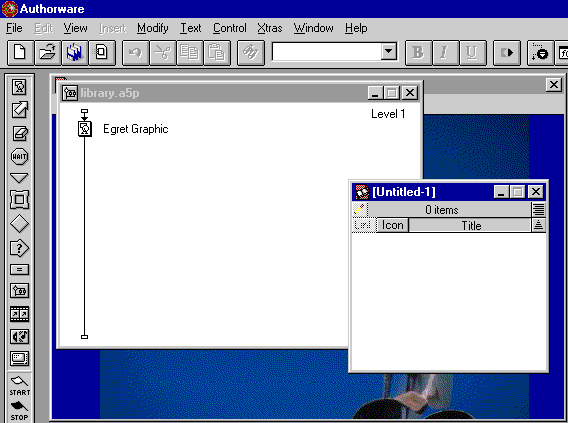This screenshot has width=568, height=423.
Task: Click the Icon column header button
Action: click(x=393, y=225)
